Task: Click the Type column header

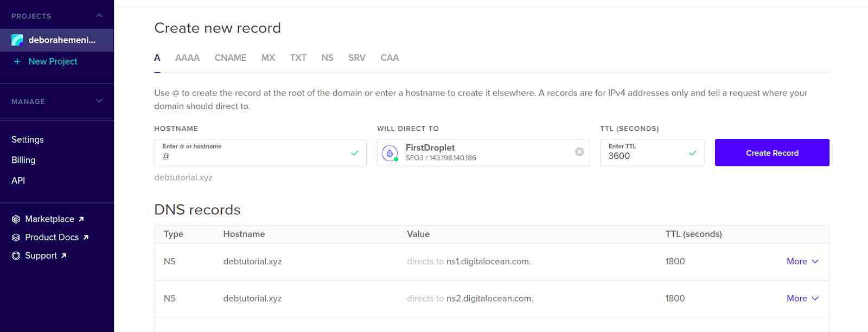Action: click(174, 234)
